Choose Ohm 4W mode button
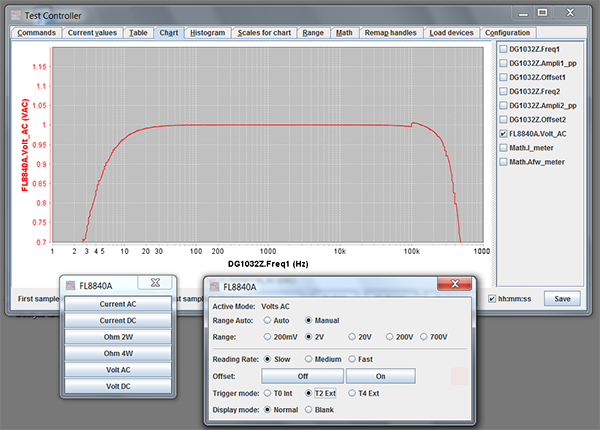Image resolution: width=600 pixels, height=430 pixels. click(x=119, y=352)
